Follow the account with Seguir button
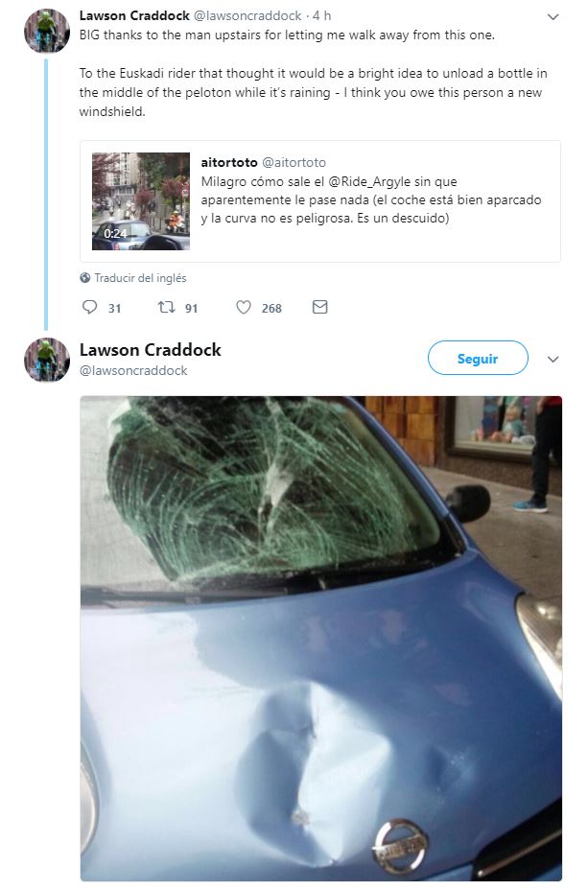Viewport: 588px width, 889px height. (x=478, y=358)
